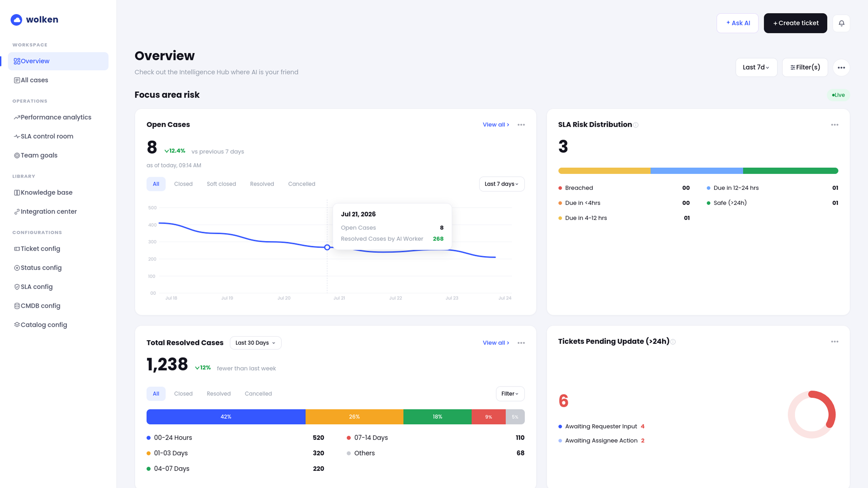This screenshot has width=868, height=488.
Task: Click the yellow segment of SLA risk bar
Action: (x=605, y=171)
